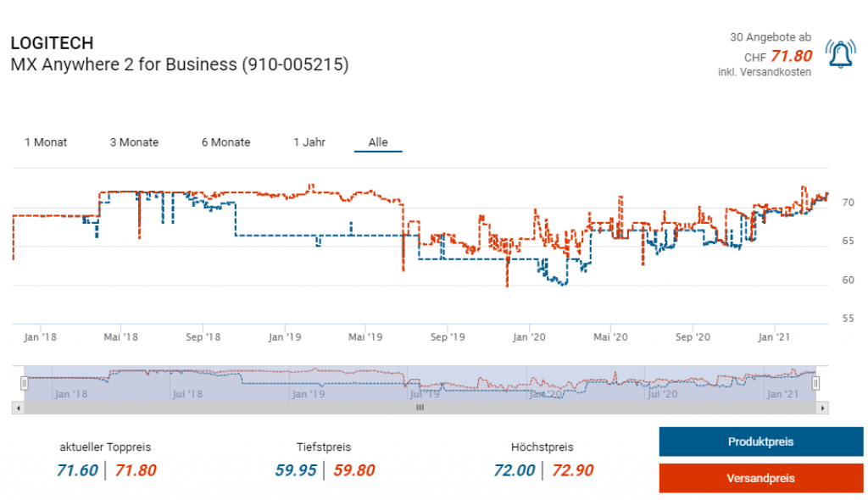Show the 6 Monate price history
868x500 pixels.
(x=225, y=142)
